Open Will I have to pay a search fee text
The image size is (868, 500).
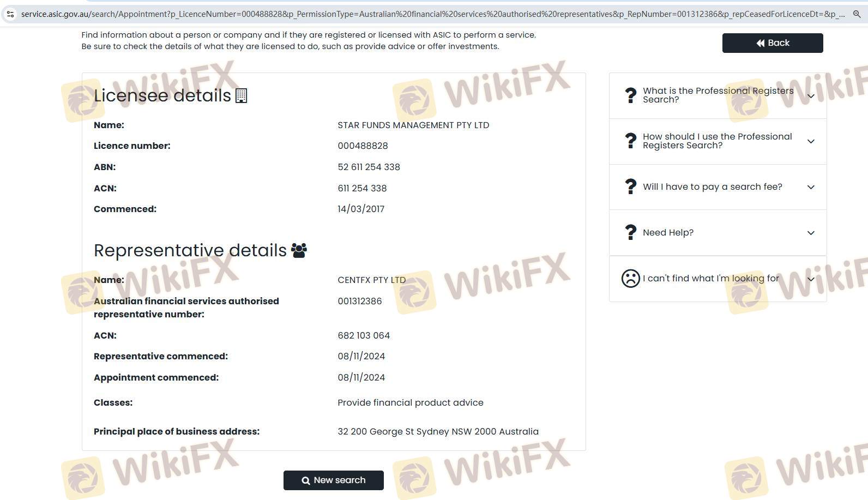coord(713,187)
